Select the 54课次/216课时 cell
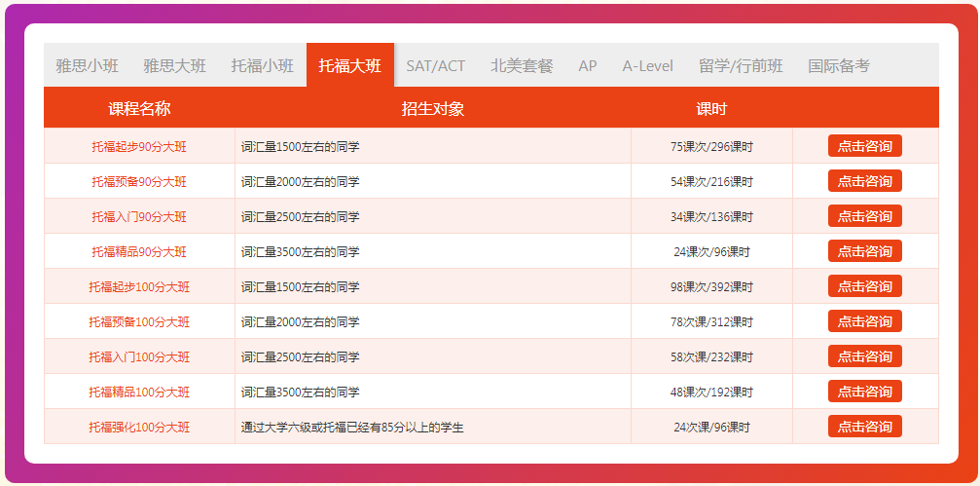 711,182
